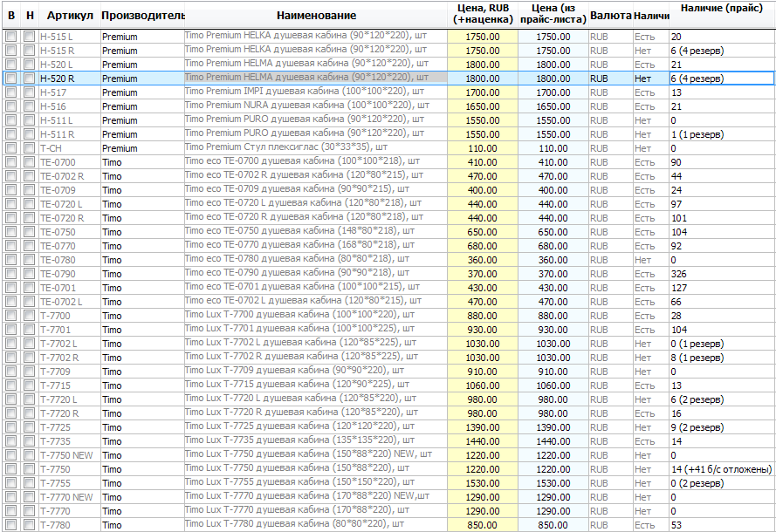
Task: Tick the Н checkbox in row T-CH
Action: pos(29,148)
